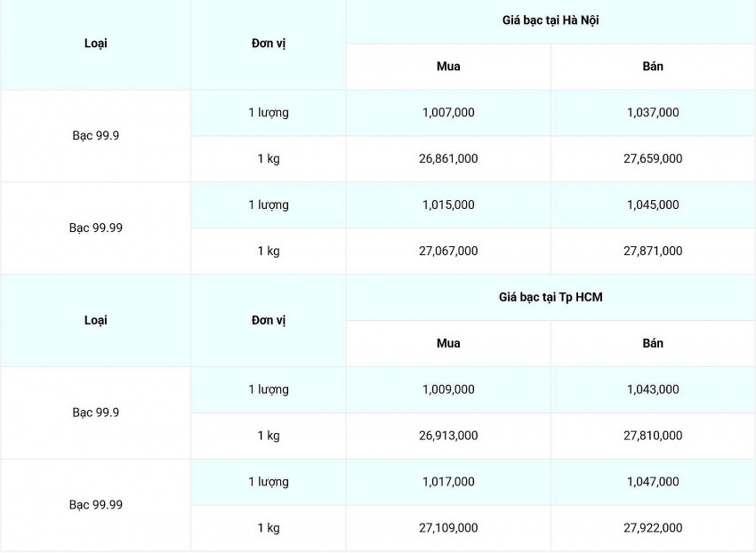
Task: Select Hà Nội Bạc 99.9 row label
Action: coord(95,135)
